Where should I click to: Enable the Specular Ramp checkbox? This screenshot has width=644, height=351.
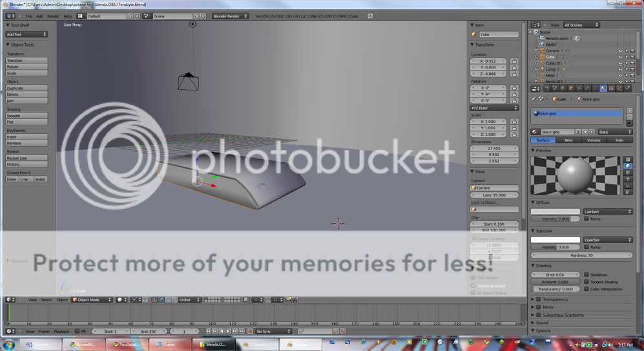point(587,247)
